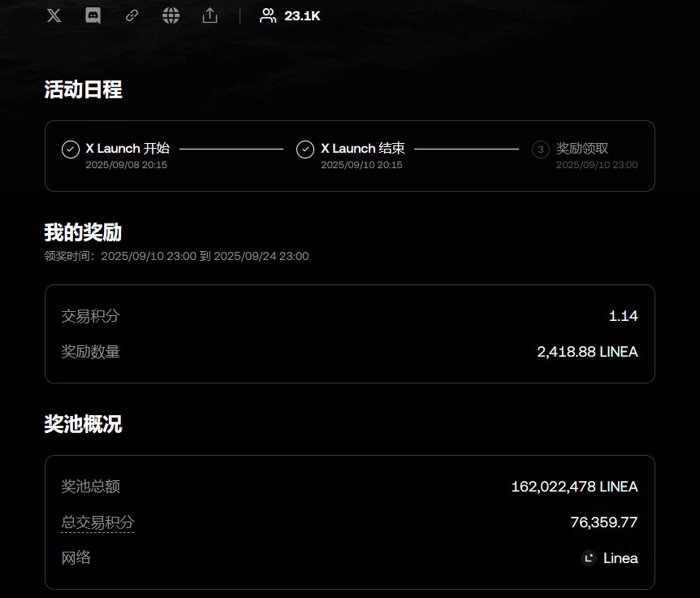
Task: Click the X Launch 结束 checkmark icon
Action: click(305, 149)
